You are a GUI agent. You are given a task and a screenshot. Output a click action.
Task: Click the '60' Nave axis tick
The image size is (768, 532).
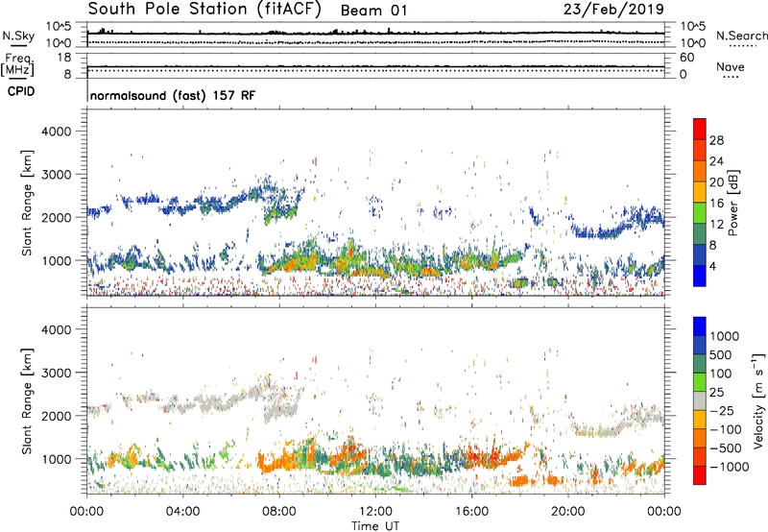[686, 58]
